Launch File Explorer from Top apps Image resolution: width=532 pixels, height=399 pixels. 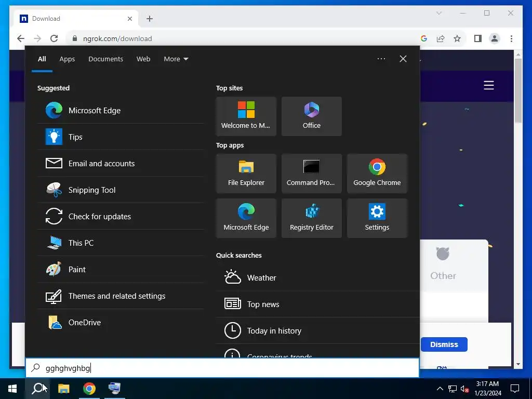coord(246,174)
